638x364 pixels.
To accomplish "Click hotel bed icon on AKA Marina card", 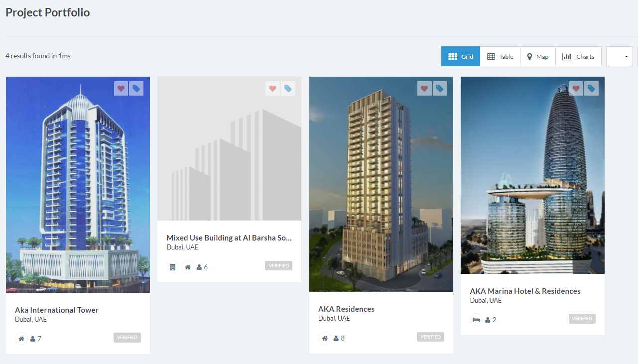I will point(476,320).
